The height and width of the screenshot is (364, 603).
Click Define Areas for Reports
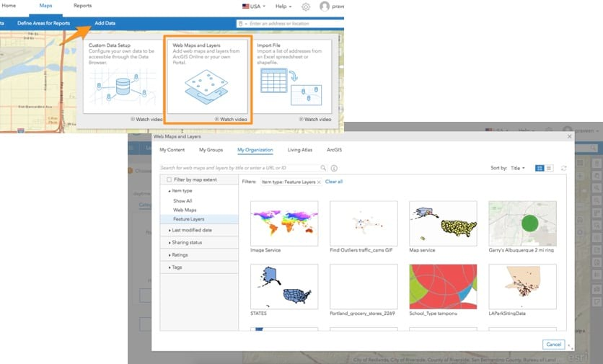[43, 23]
